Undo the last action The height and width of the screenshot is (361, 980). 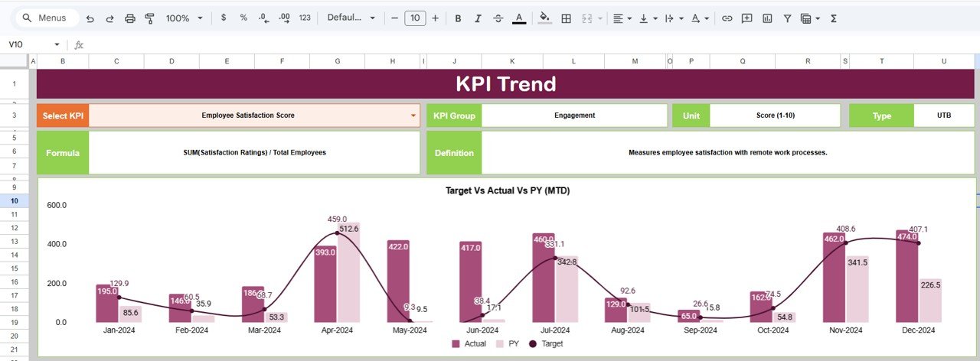tap(90, 18)
